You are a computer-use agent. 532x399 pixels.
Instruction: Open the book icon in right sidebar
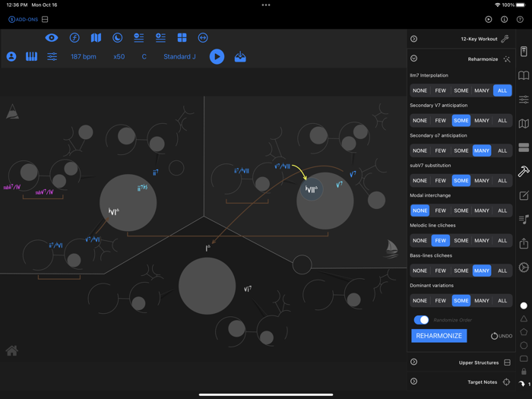[524, 75]
